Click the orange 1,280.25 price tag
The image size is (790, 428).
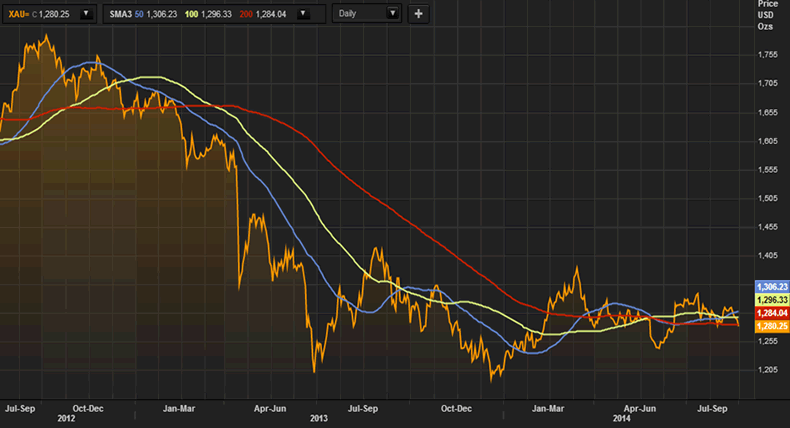[x=770, y=324]
